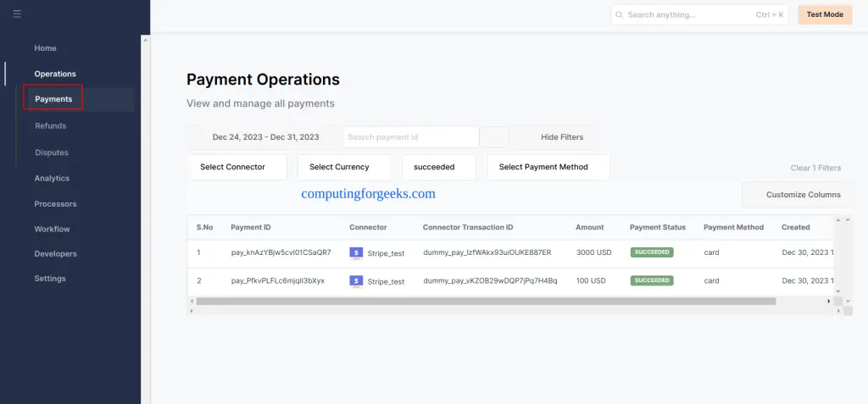Click Clear 1 Filters link
The image size is (868, 404).
click(815, 168)
